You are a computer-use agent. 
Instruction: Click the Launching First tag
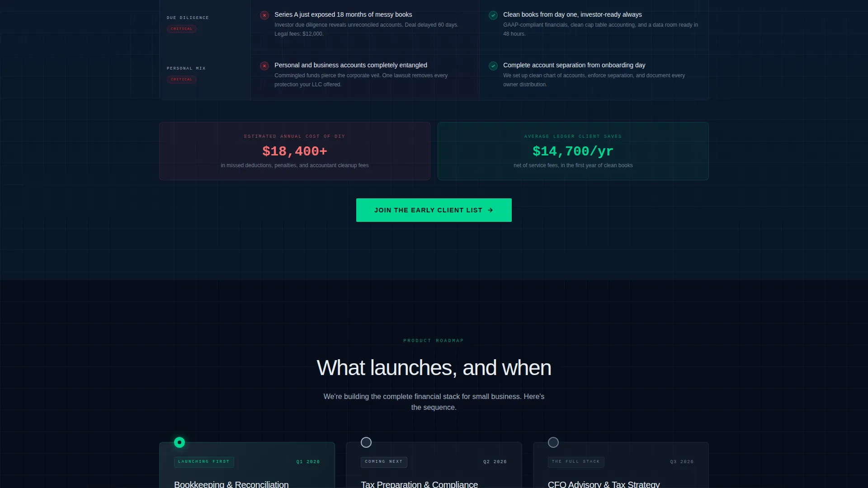(x=204, y=462)
